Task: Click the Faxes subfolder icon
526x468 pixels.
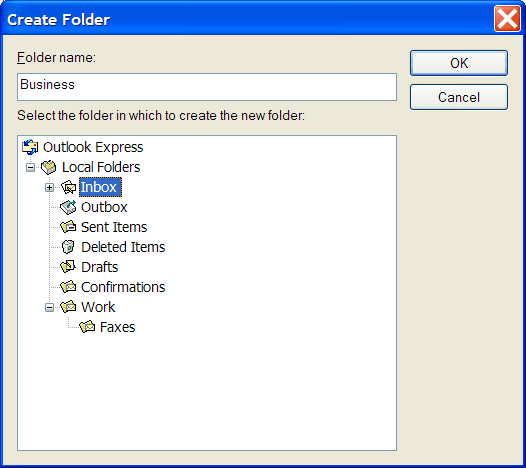Action: click(x=87, y=327)
